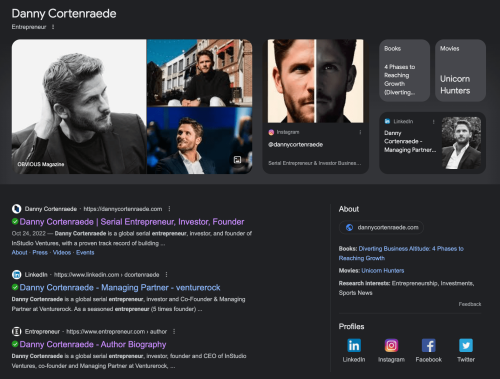This screenshot has height=379, width=500.
Task: Open more options on the LinkedIn card
Action: tap(433, 122)
